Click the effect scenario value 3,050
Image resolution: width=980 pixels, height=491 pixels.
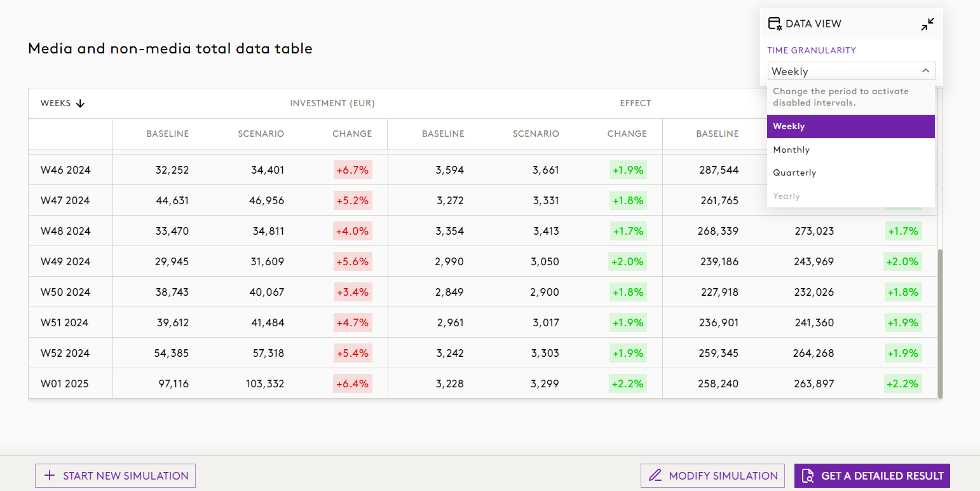[545, 262]
